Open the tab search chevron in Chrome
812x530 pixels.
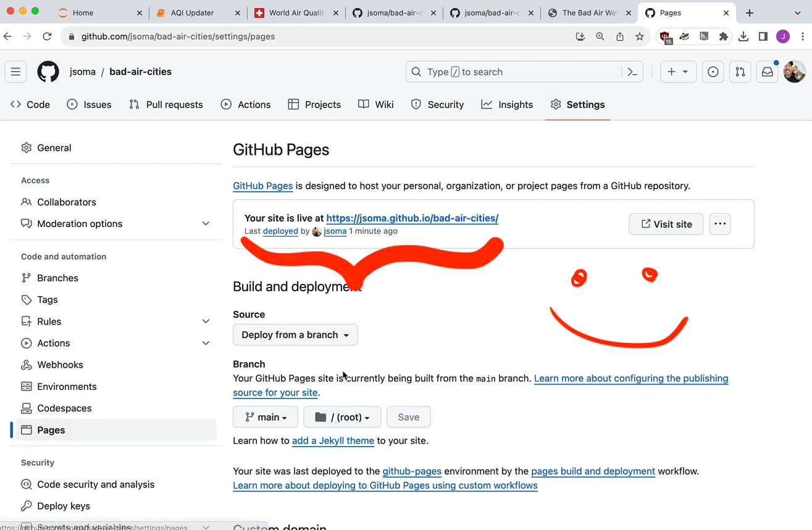tap(797, 12)
